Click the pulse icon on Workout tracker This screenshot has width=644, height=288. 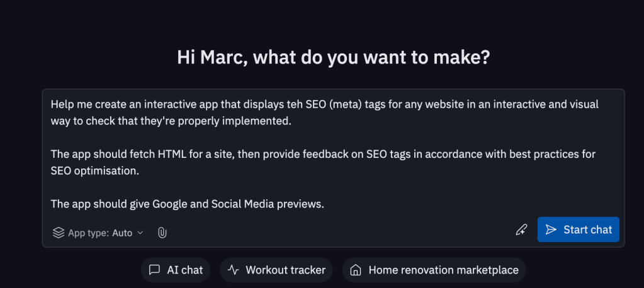pos(233,270)
